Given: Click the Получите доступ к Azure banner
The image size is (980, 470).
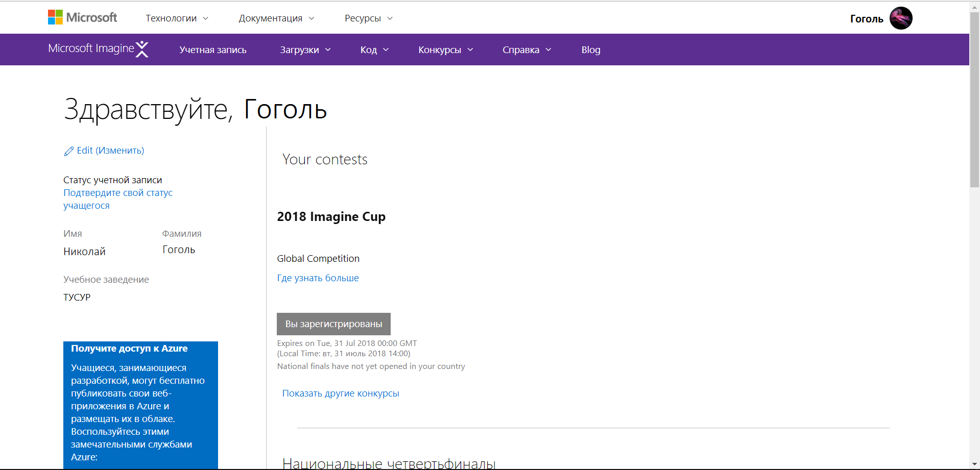Looking at the screenshot, I should tap(140, 405).
